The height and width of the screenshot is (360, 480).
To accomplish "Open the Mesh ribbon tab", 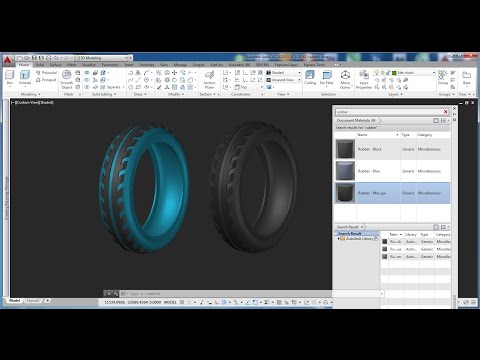I will [71, 65].
